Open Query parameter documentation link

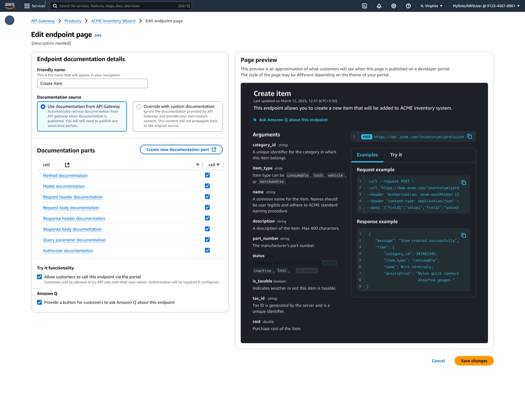(x=74, y=240)
